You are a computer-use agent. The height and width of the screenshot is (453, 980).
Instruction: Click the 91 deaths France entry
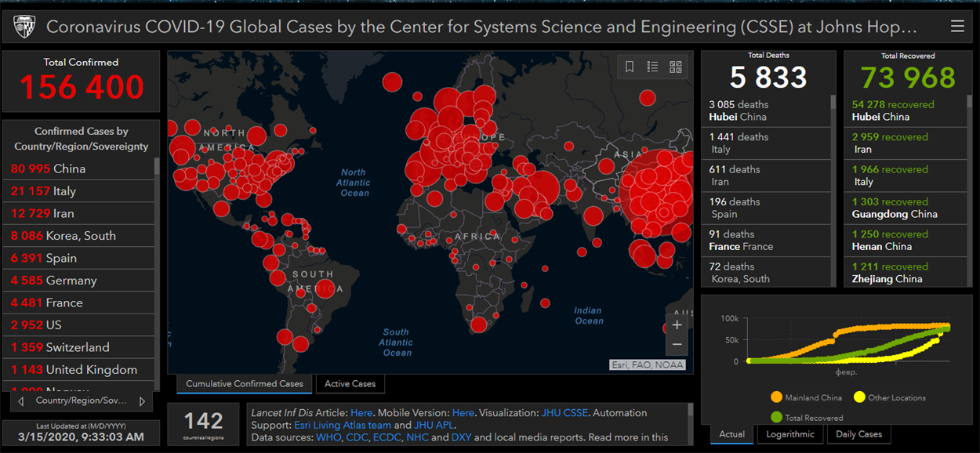[x=766, y=241]
